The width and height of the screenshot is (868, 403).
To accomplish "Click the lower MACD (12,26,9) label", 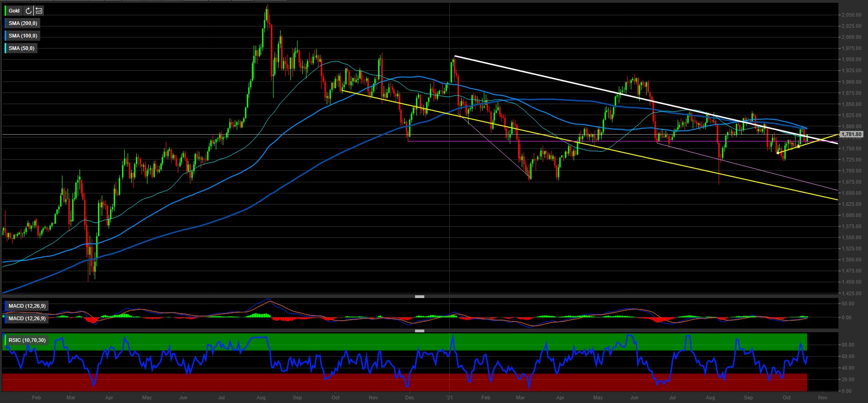I will click(x=27, y=318).
